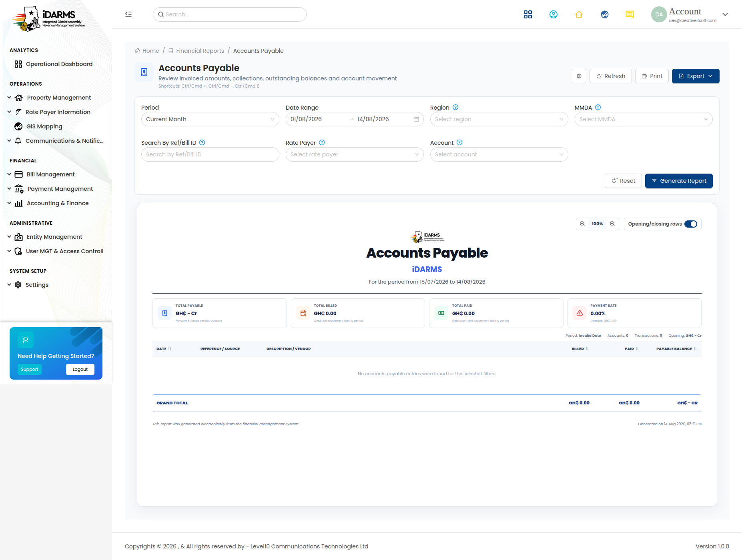Click the Rate Payer help icon
This screenshot has width=742, height=560.
[322, 142]
